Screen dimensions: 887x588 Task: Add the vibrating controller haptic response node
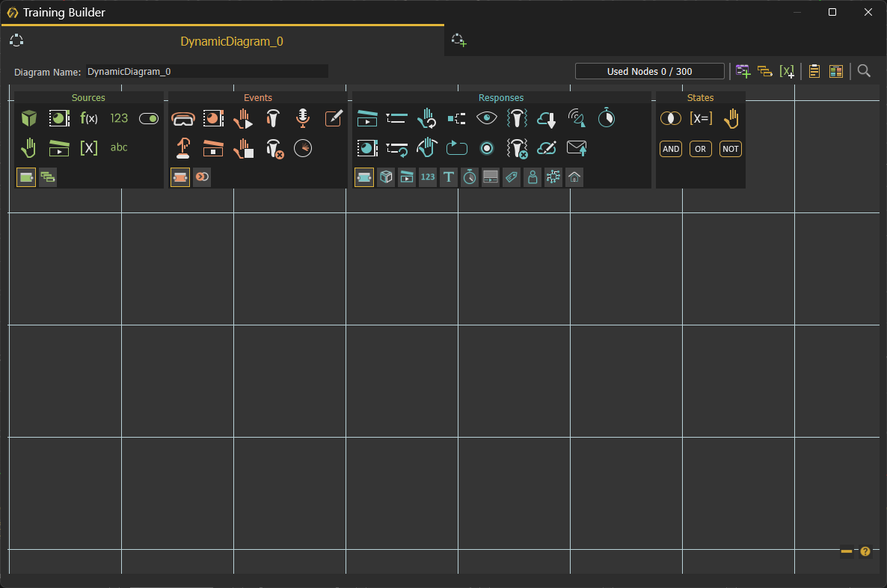point(517,118)
